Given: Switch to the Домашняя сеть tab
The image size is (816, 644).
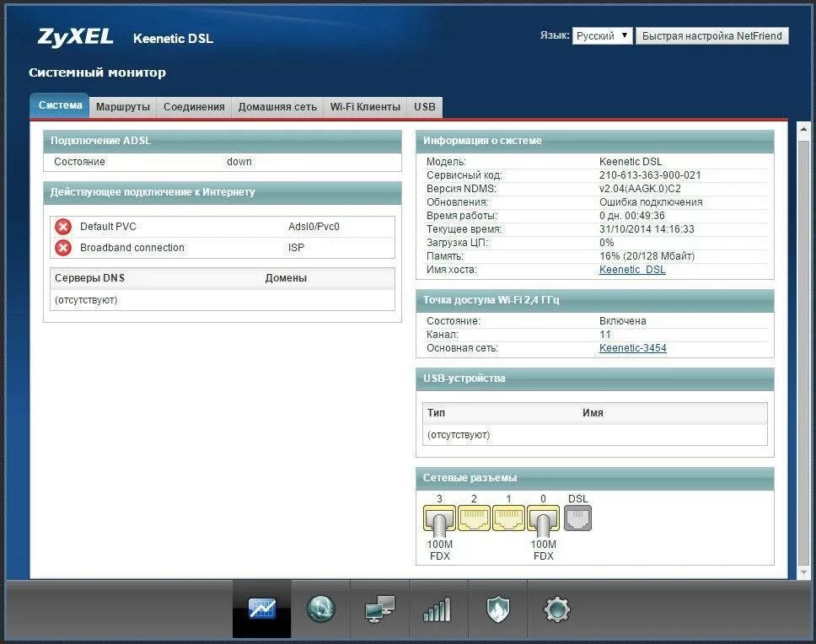Looking at the screenshot, I should click(x=277, y=107).
